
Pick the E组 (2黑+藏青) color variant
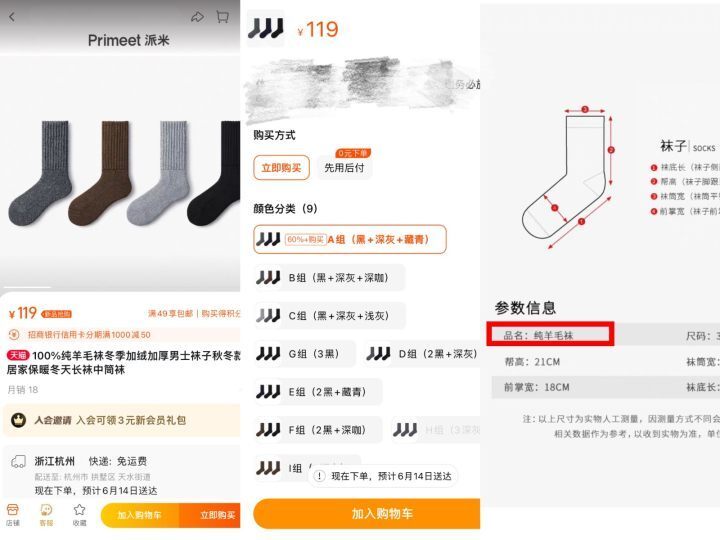coord(318,392)
